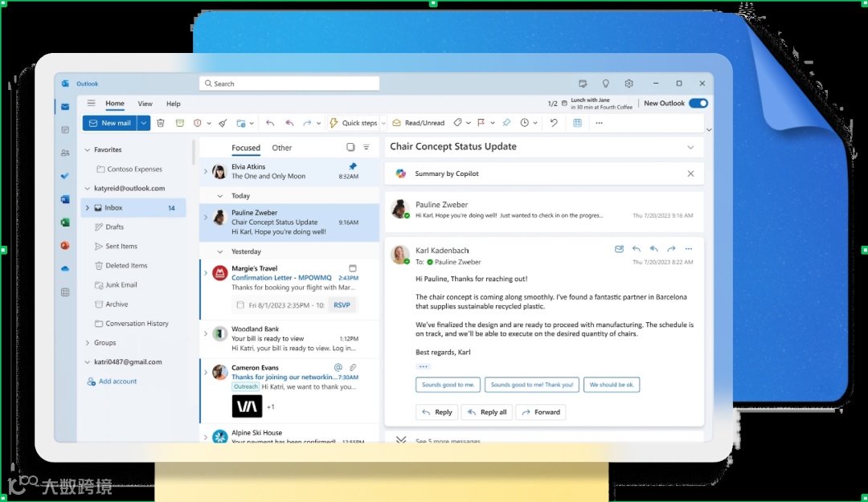This screenshot has width=868, height=502.
Task: Toggle Read/Unread for selected message
Action: 419,123
